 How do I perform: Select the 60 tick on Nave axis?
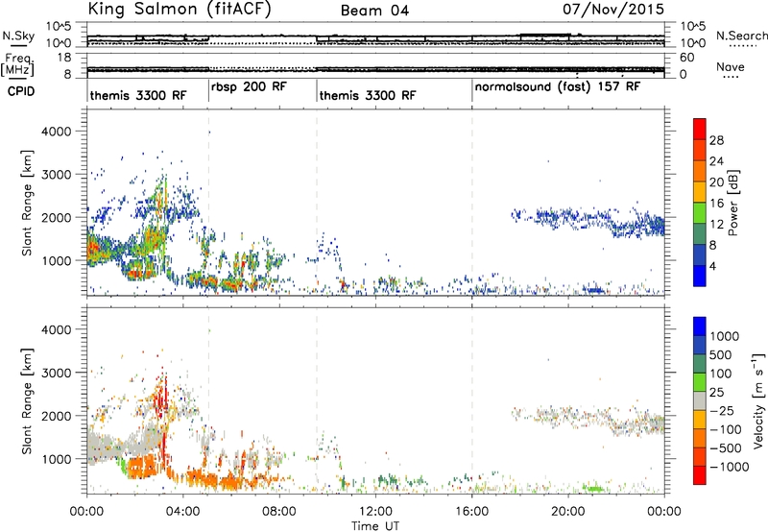[686, 58]
